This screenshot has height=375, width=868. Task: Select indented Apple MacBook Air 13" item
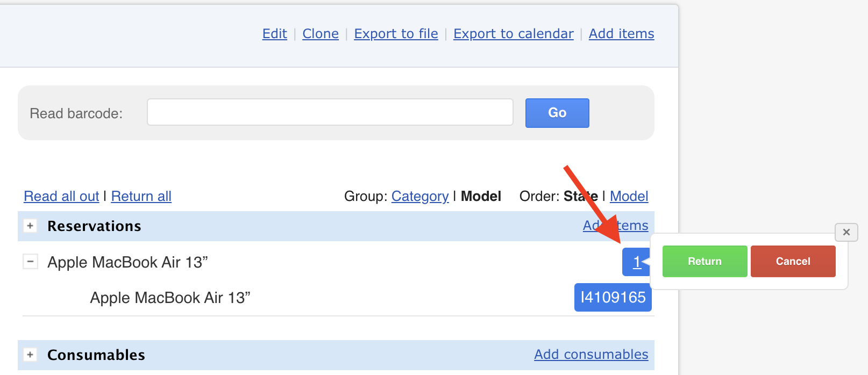pos(170,298)
